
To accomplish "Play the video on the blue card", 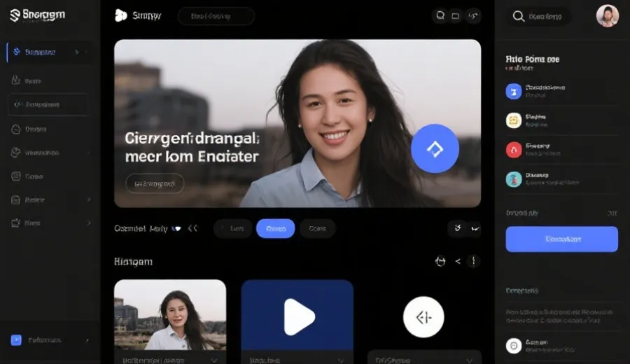I will click(x=297, y=317).
